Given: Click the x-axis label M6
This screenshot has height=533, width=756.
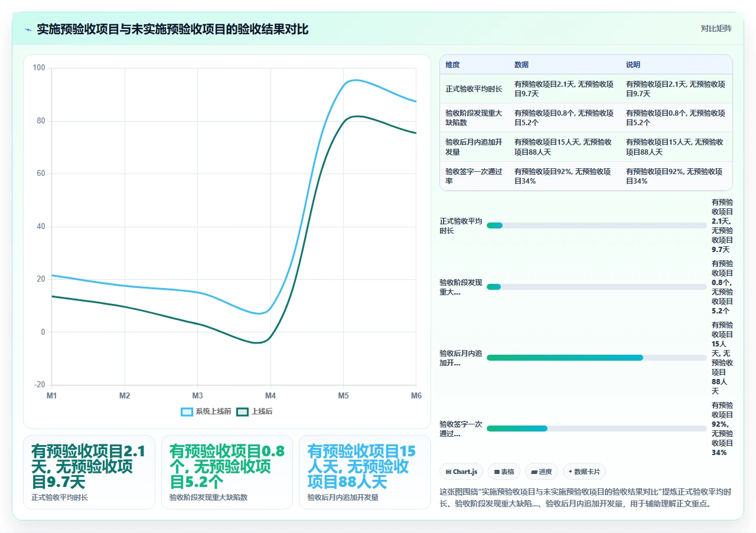Looking at the screenshot, I should pyautogui.click(x=416, y=395).
